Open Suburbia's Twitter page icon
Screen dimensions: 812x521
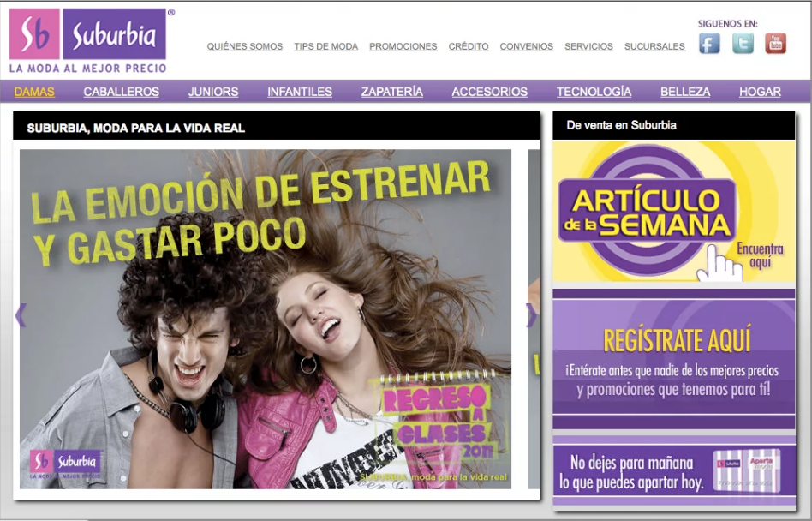click(x=743, y=43)
